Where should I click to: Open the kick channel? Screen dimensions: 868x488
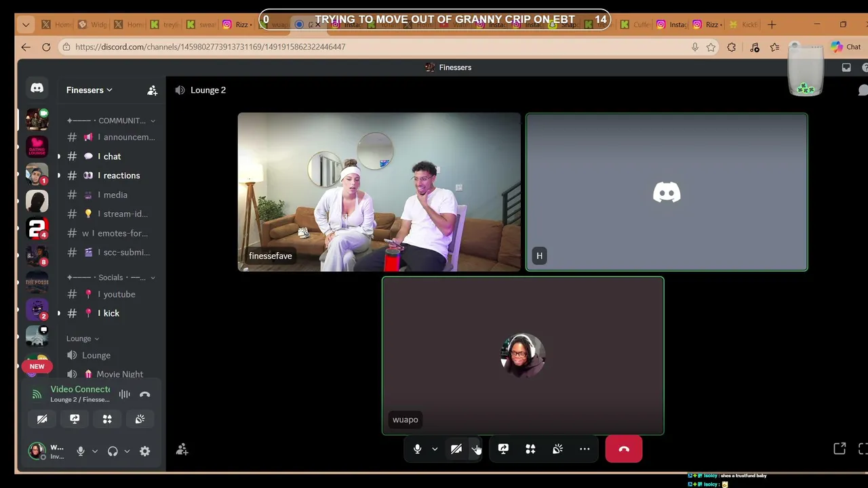[111, 313]
